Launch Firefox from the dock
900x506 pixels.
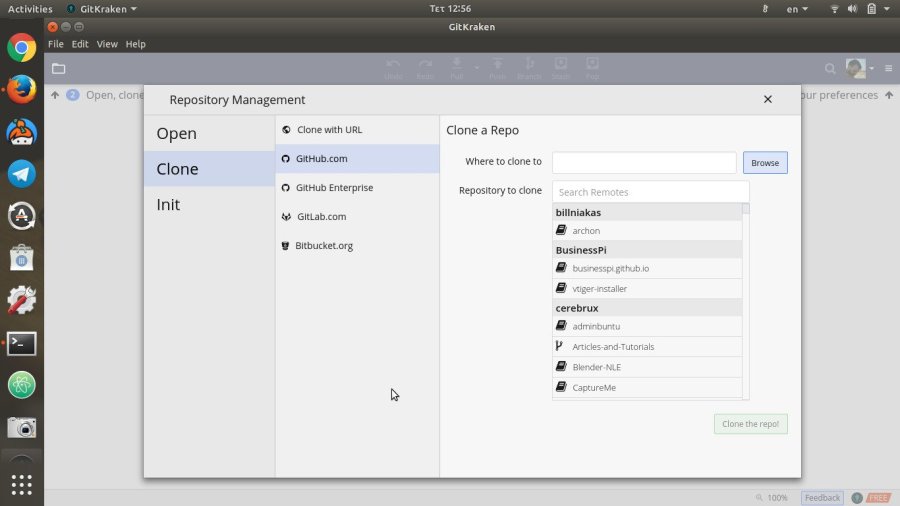22,89
